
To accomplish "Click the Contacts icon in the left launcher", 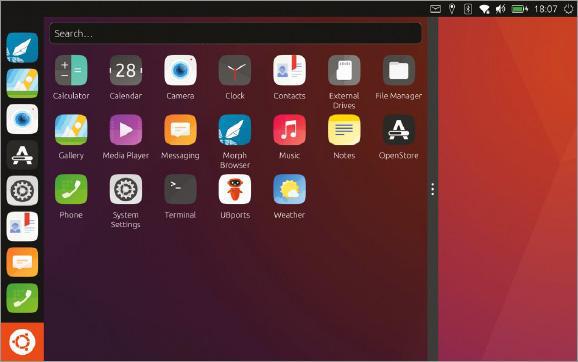I will coord(22,226).
